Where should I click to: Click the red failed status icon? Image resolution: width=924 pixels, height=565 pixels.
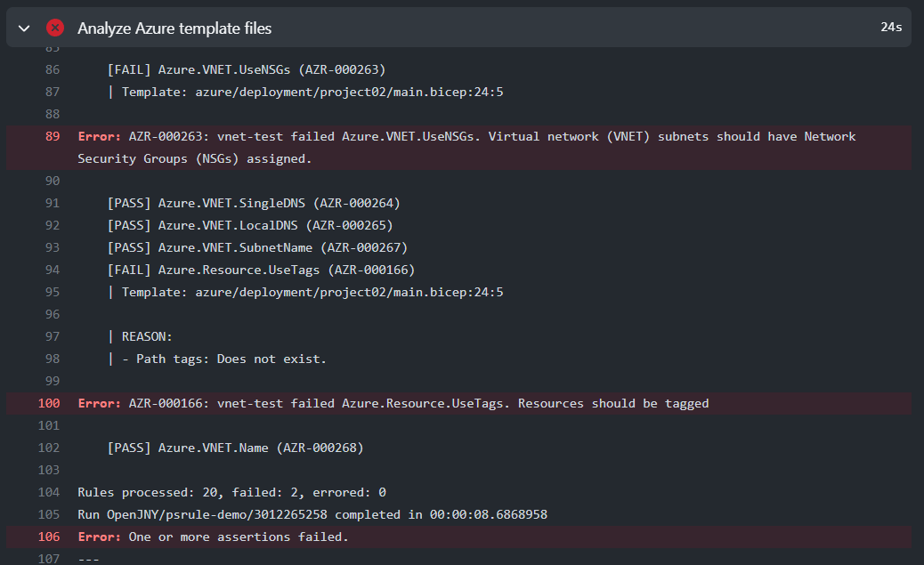point(55,28)
